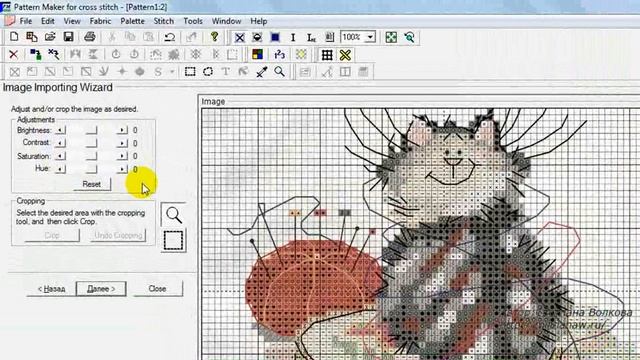Viewport: 640px width, 360px height.
Task: Pick a color with the eyedropper tool
Action: pyautogui.click(x=261, y=72)
